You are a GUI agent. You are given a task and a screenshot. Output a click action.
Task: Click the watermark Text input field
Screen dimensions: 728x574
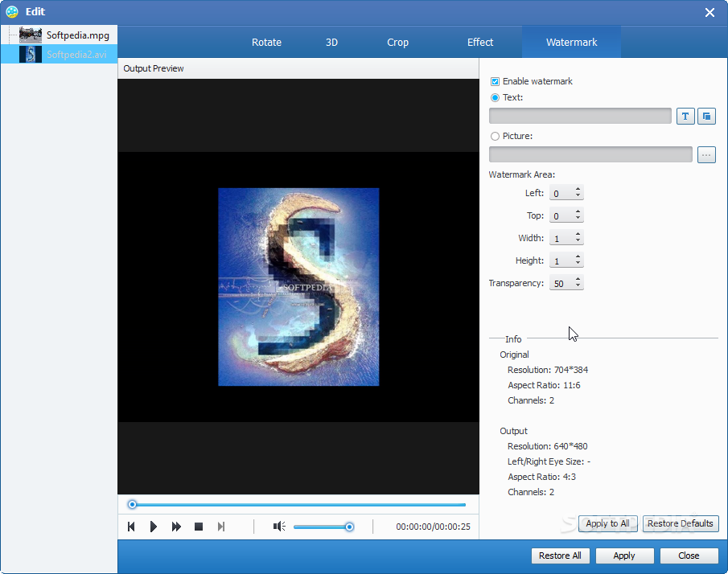coord(580,116)
